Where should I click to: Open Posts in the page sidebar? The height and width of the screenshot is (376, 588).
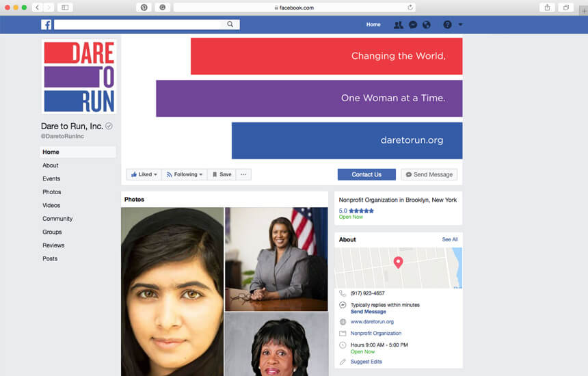coord(50,258)
